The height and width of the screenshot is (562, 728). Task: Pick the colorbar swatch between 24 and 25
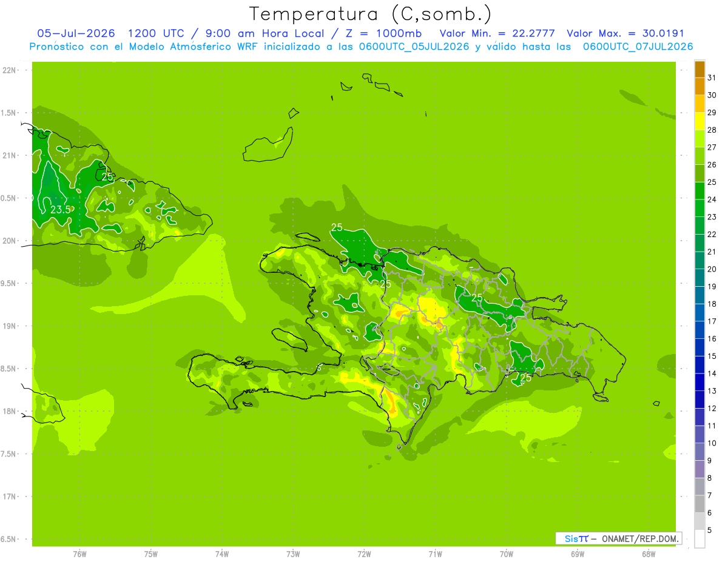pyautogui.click(x=699, y=190)
